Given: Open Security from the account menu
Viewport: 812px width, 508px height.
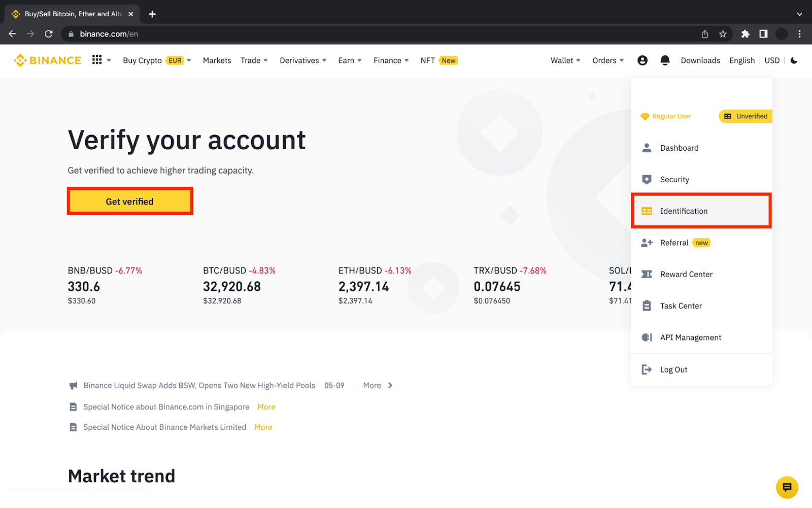Looking at the screenshot, I should [674, 180].
